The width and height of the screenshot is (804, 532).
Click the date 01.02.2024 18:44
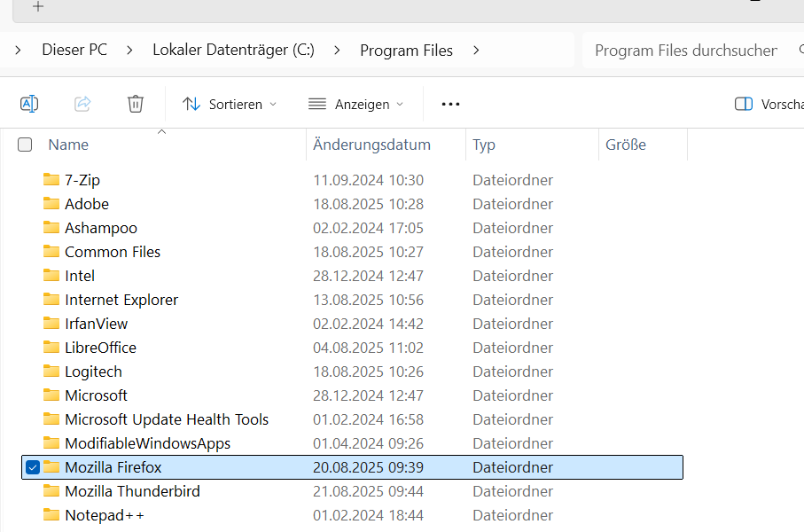[x=368, y=515]
